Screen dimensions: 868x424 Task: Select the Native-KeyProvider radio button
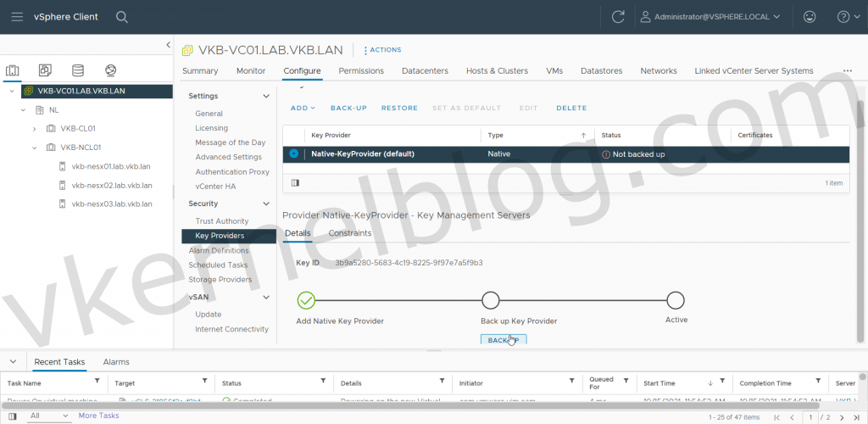294,153
